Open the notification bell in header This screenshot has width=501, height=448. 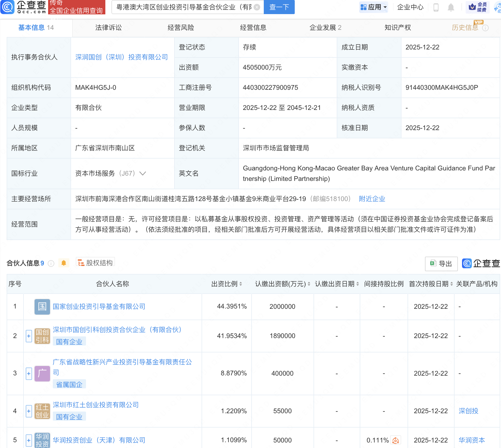pos(451,7)
